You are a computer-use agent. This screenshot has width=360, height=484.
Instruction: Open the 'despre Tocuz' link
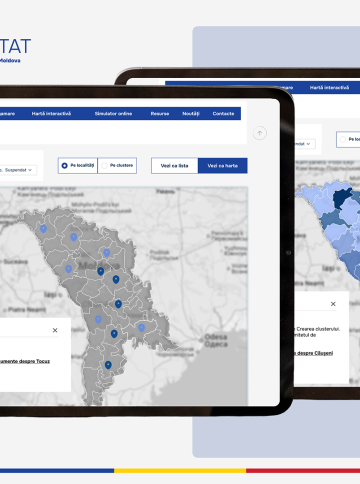click(x=38, y=361)
